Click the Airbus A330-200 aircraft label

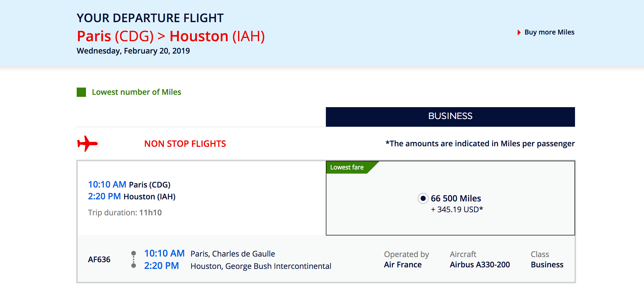480,265
